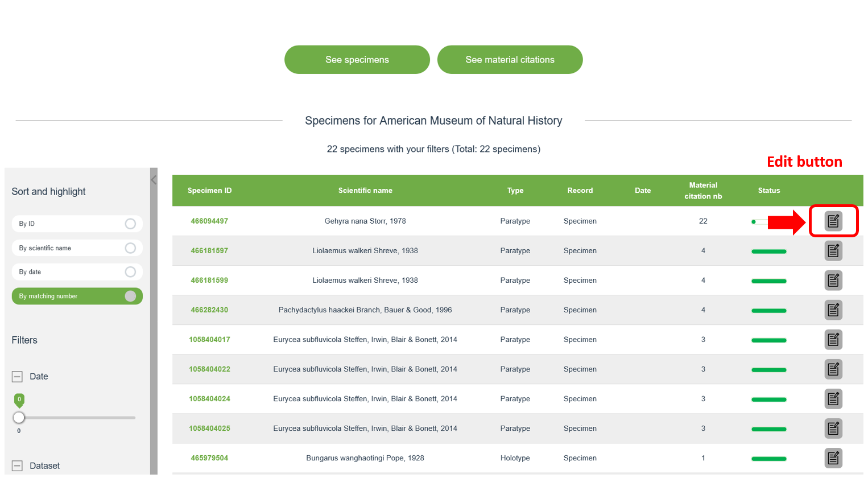This screenshot has height=478, width=868.
Task: Click the See material citations button
Action: tap(510, 60)
